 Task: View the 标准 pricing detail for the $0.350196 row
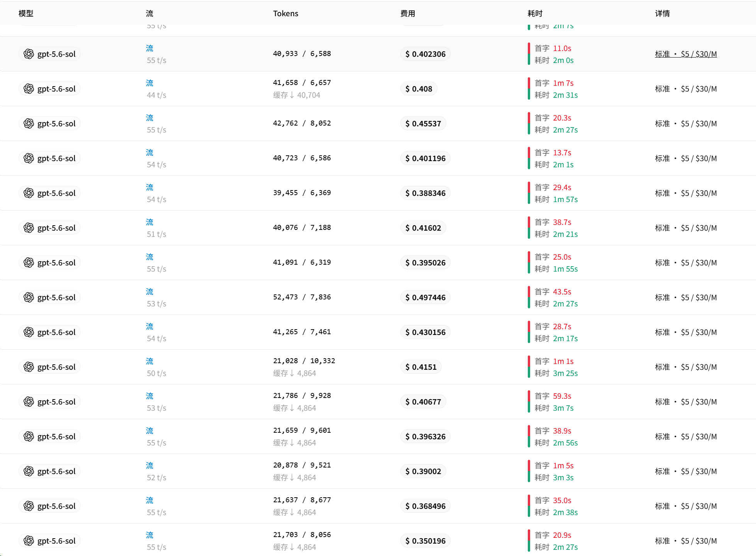pos(686,541)
